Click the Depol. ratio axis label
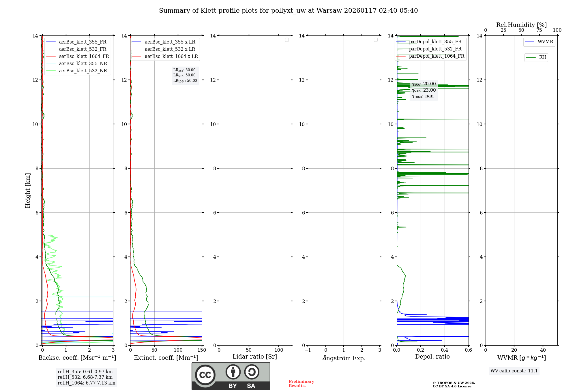This screenshot has width=577, height=392. 432,357
